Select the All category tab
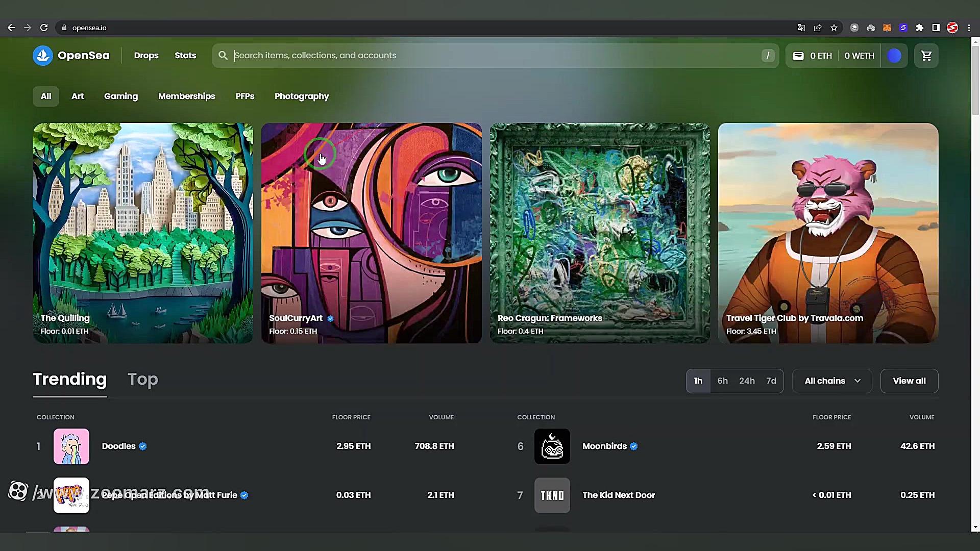980x551 pixels. [x=46, y=96]
